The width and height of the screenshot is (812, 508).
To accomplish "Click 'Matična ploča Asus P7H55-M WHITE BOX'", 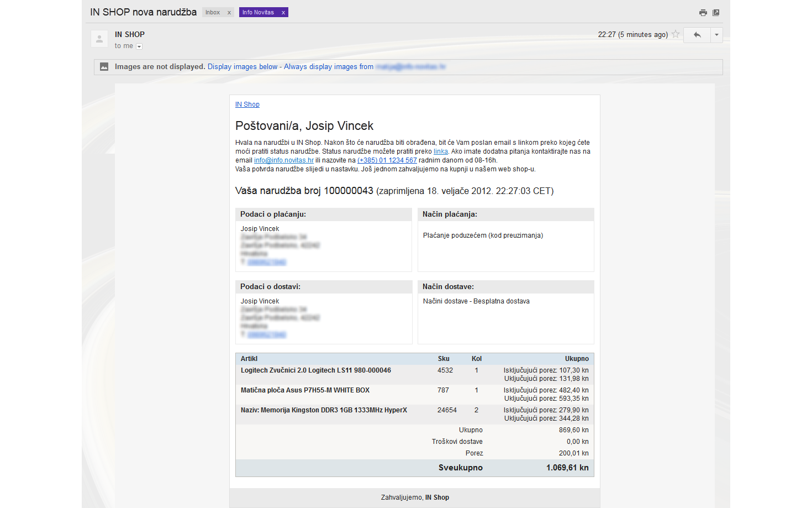I will point(305,390).
